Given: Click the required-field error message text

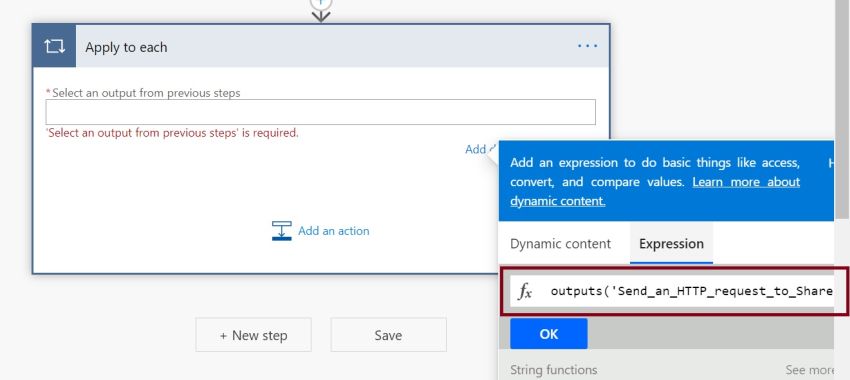Looking at the screenshot, I should click(x=172, y=133).
